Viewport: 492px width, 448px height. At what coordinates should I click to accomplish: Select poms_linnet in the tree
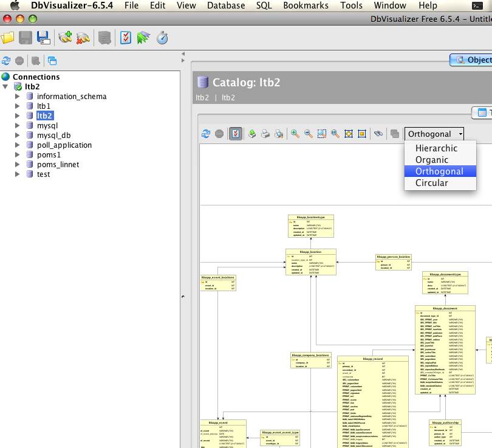click(58, 165)
